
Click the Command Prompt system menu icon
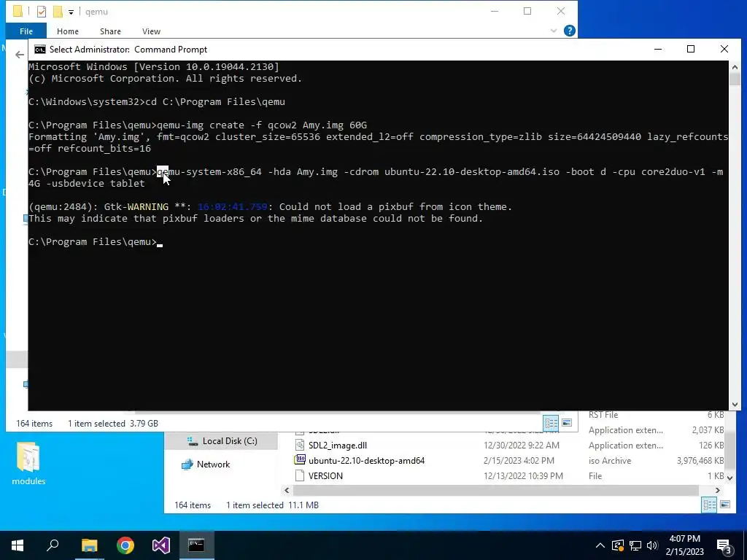coord(40,50)
